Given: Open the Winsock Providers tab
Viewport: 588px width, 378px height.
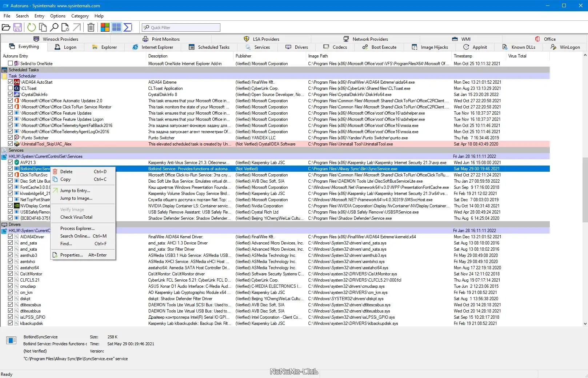Looking at the screenshot, I should pyautogui.click(x=56, y=39).
